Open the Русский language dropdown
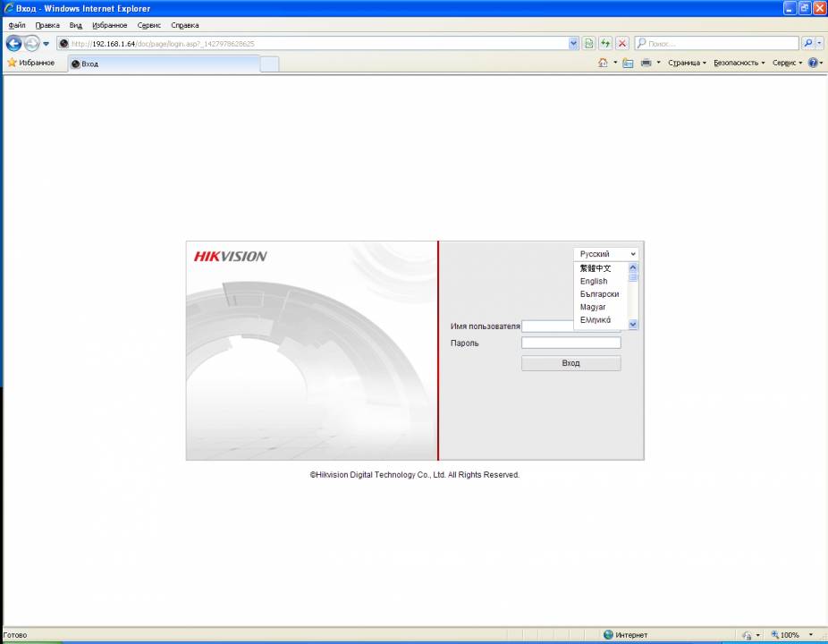Image resolution: width=828 pixels, height=644 pixels. (x=605, y=254)
